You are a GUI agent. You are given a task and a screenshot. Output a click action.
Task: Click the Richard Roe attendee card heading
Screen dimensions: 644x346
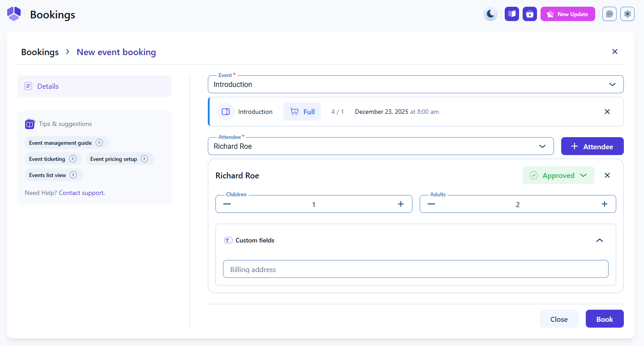pyautogui.click(x=237, y=176)
